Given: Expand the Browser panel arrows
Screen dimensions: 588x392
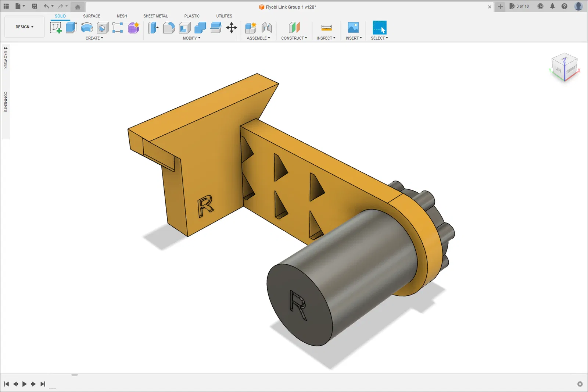Looking at the screenshot, I should [x=6, y=48].
